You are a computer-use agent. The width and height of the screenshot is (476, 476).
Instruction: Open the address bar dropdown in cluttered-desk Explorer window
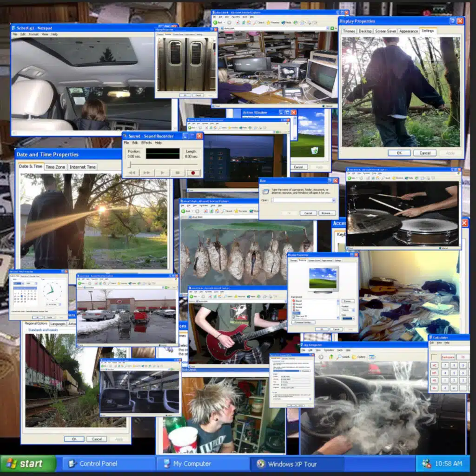[328, 28]
